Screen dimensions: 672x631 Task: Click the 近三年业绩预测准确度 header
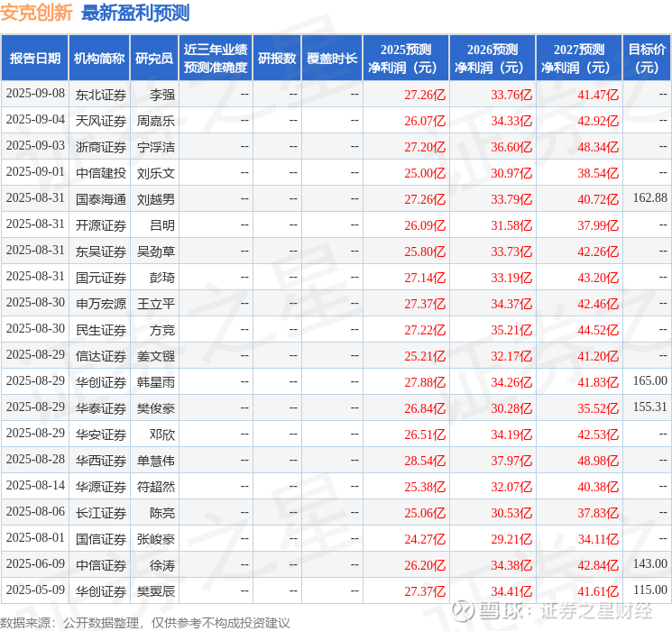pyautogui.click(x=216, y=59)
